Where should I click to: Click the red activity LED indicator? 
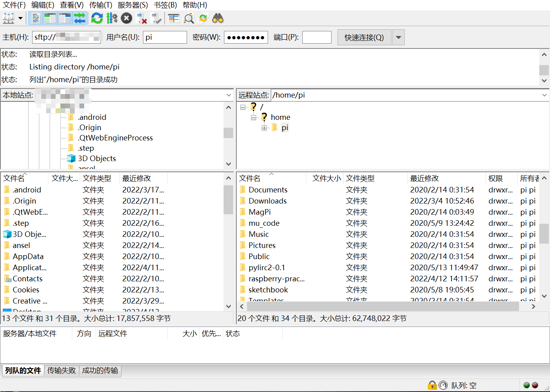(x=535, y=385)
